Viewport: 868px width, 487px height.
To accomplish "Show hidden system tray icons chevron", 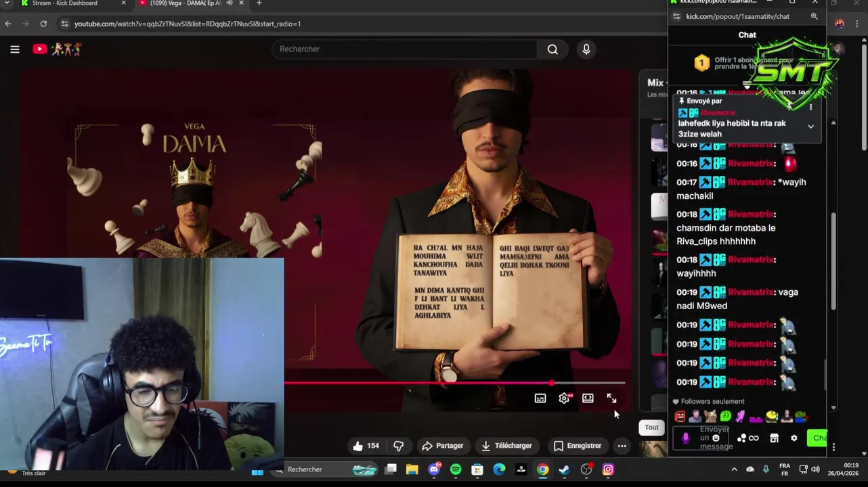I will [734, 469].
